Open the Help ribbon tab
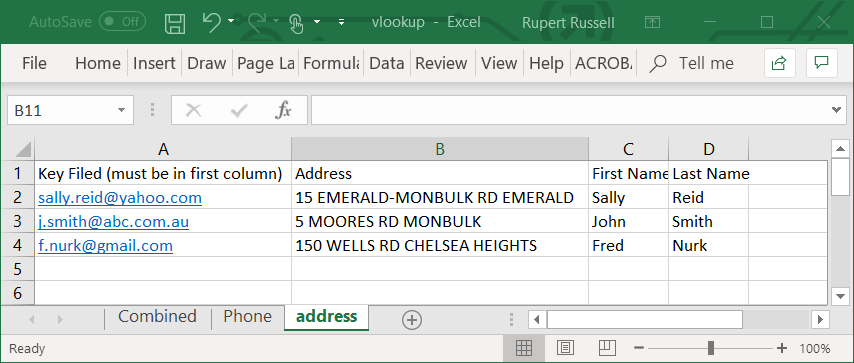This screenshot has height=363, width=854. (546, 63)
